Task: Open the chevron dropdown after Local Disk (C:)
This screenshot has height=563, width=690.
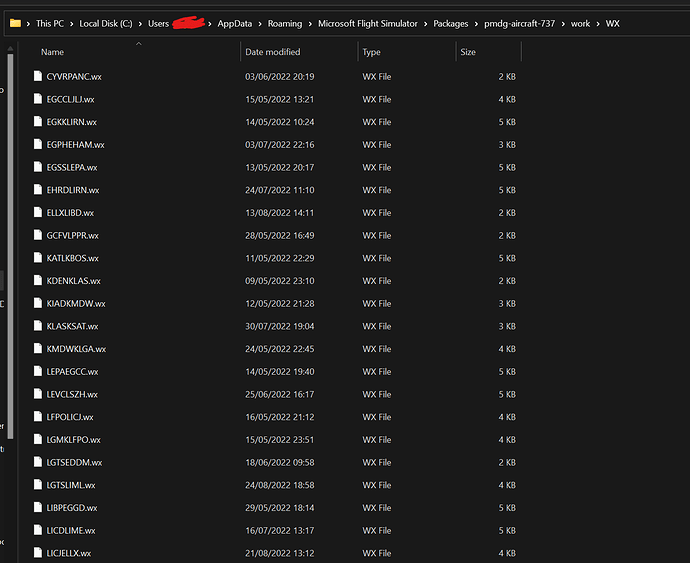Action: [139, 23]
